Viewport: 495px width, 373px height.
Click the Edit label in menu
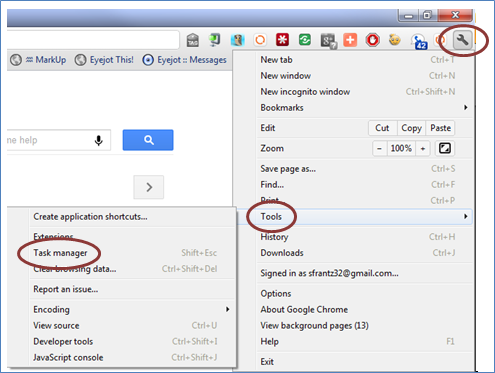268,128
